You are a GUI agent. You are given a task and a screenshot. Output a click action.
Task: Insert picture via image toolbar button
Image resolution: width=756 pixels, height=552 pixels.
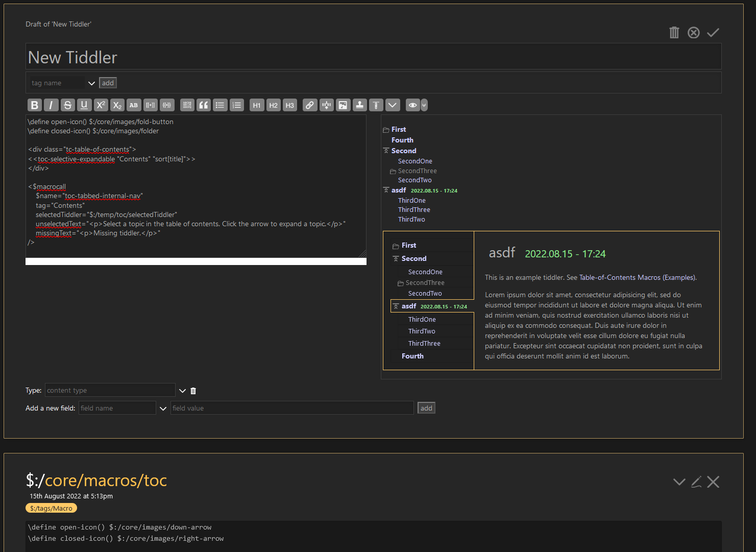pos(343,105)
